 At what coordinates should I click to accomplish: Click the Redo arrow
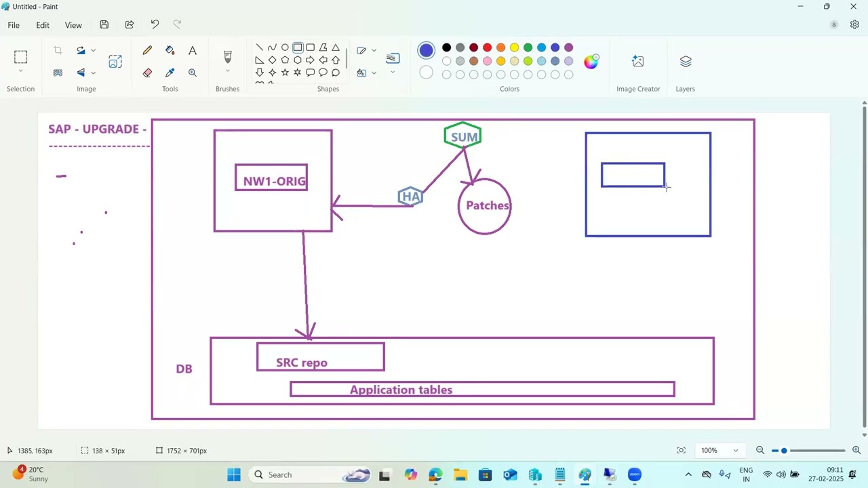(x=178, y=24)
